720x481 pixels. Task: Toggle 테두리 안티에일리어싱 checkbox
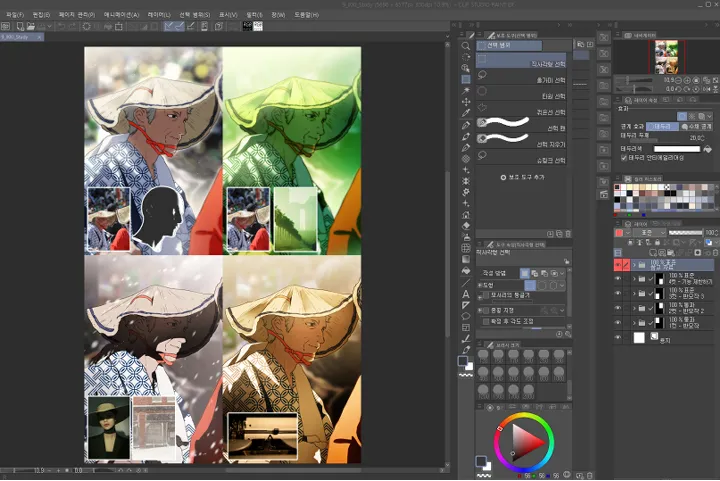[624, 158]
